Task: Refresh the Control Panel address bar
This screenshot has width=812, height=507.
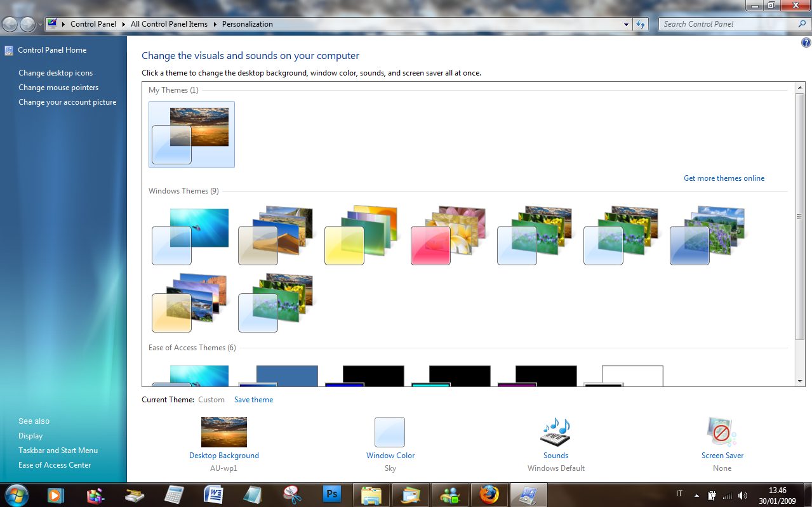Action: [641, 24]
